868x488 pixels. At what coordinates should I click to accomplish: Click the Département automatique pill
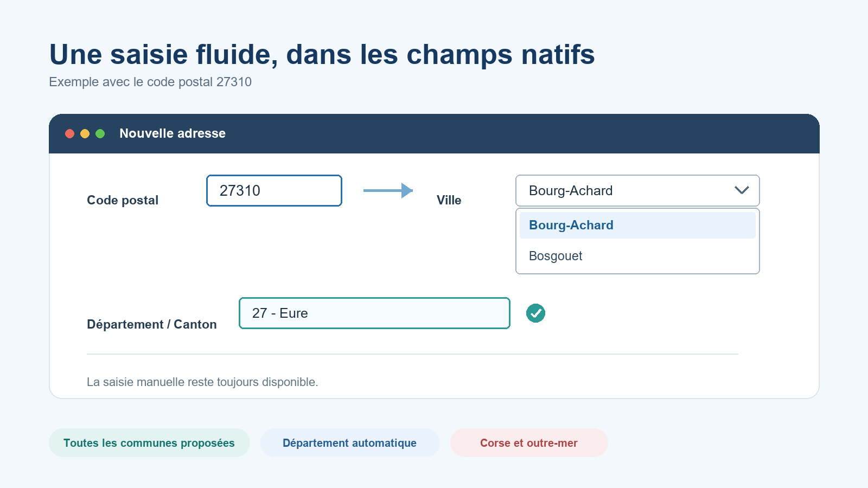pyautogui.click(x=350, y=443)
